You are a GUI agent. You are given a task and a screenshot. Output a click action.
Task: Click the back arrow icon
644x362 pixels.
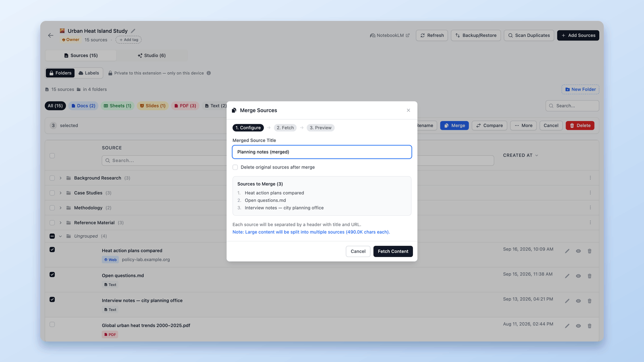pos(50,35)
